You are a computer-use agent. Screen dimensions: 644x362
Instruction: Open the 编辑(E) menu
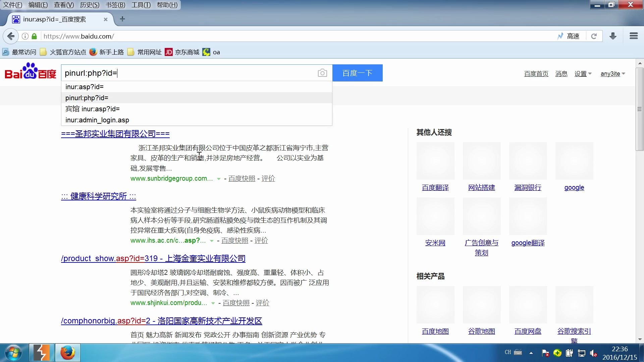click(x=38, y=5)
